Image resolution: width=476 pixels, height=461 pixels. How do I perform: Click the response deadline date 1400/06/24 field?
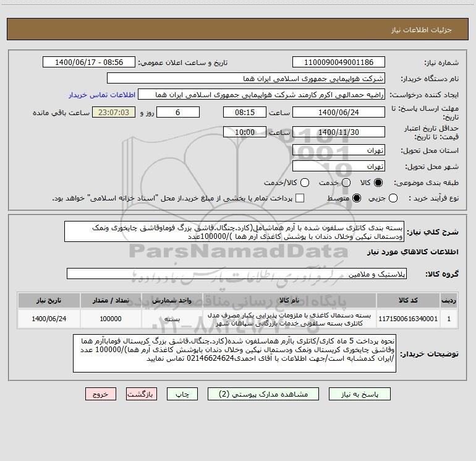tap(339, 113)
